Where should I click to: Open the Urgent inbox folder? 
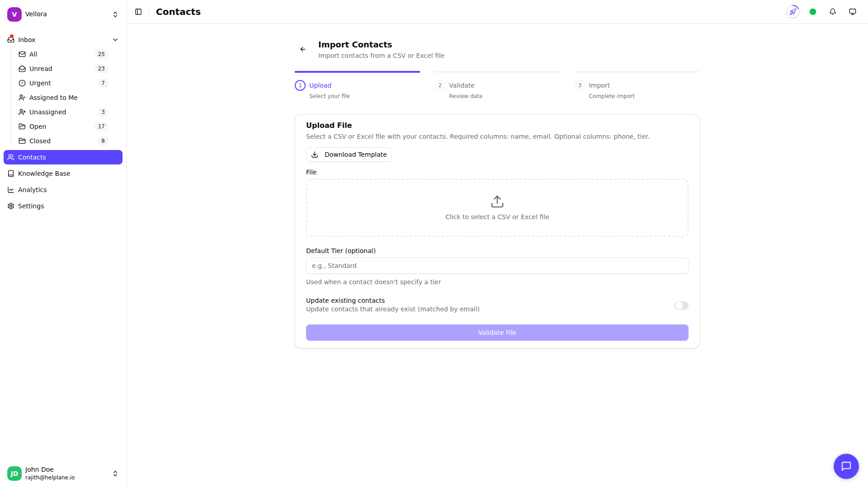point(63,83)
